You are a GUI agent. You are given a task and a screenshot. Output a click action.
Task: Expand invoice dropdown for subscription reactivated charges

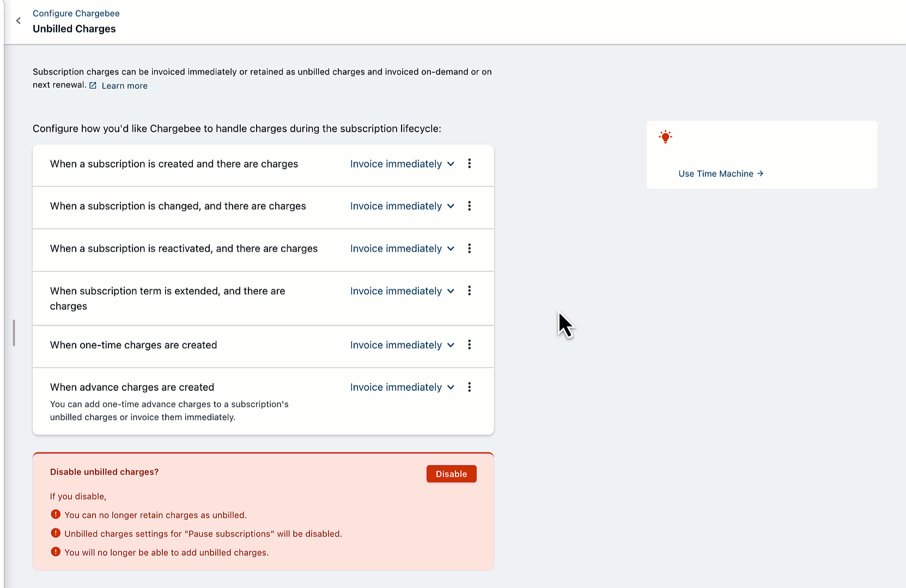pos(402,249)
